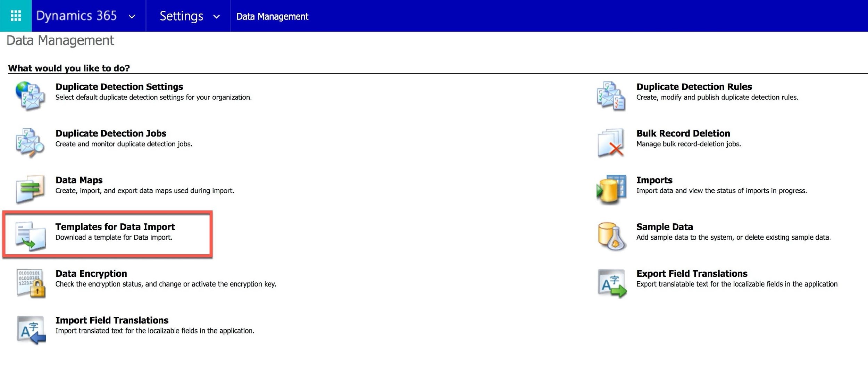Click the Export Field Translations icon
Screen dimensions: 868x365
tap(612, 283)
